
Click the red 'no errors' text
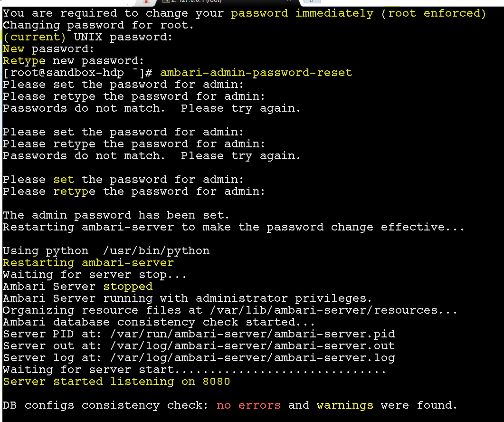pyautogui.click(x=248, y=405)
